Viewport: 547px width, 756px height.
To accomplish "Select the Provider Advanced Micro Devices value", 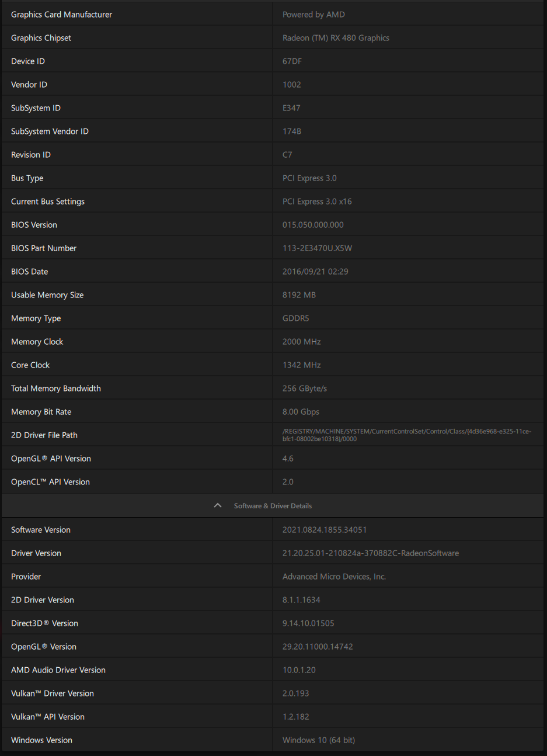I will [x=334, y=577].
